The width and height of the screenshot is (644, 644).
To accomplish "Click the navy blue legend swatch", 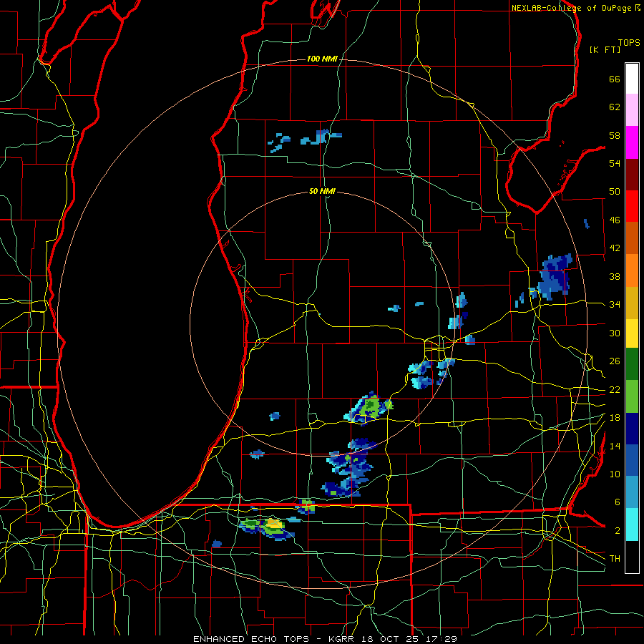I will (x=632, y=429).
